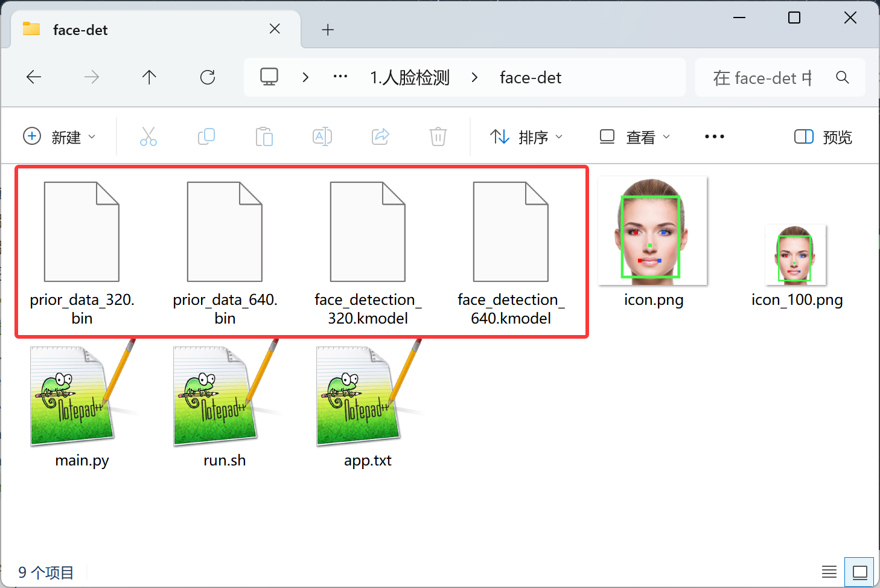Click the Rename icon
This screenshot has height=588, width=880.
pyautogui.click(x=322, y=136)
